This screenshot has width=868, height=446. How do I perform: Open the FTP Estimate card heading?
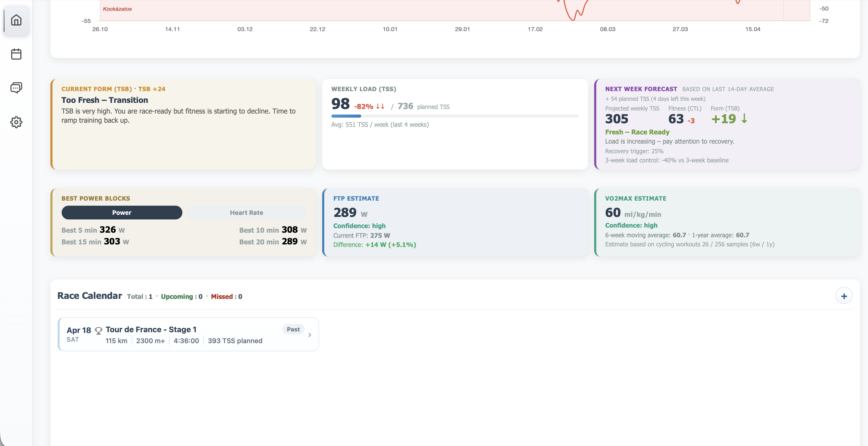(x=356, y=198)
